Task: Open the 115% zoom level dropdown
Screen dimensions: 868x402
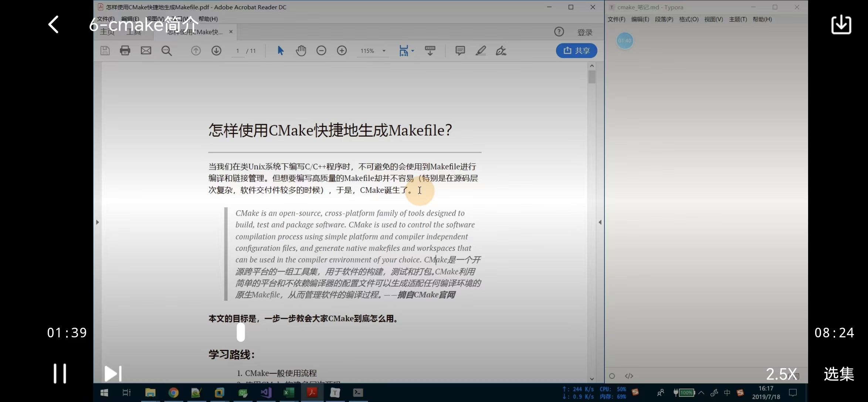Action: (373, 51)
